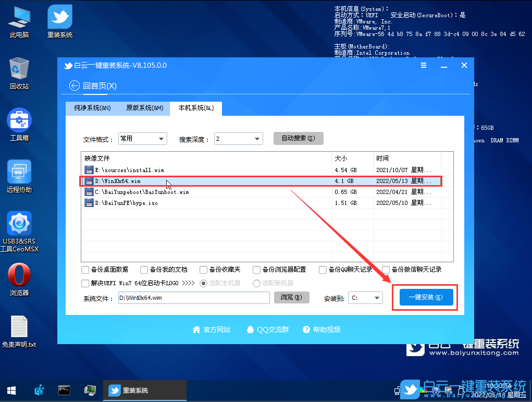Click the hamburger menu icon in the title bar

coord(423,65)
